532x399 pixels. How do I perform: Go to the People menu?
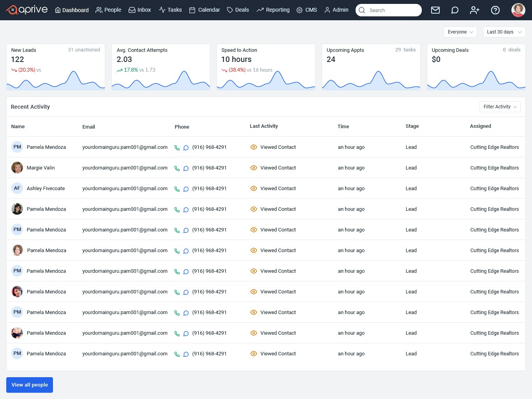pos(108,10)
